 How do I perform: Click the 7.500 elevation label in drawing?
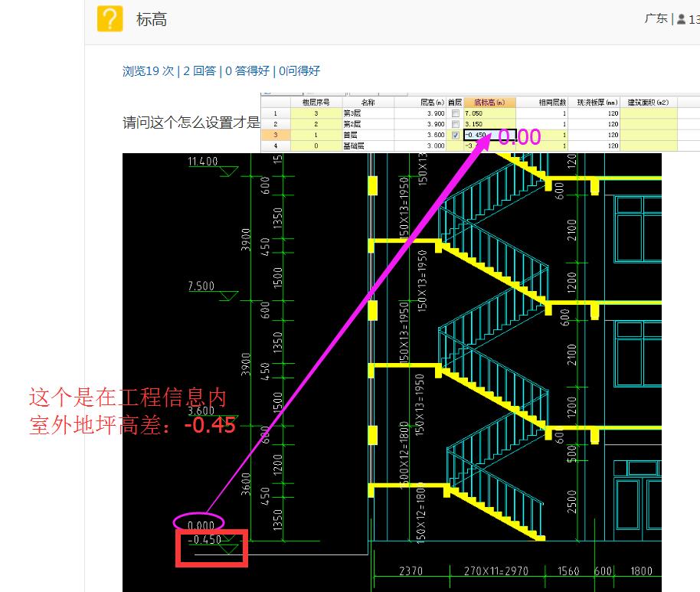201,286
